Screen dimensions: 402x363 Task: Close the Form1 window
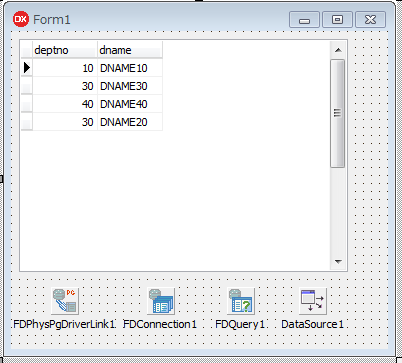(x=370, y=20)
